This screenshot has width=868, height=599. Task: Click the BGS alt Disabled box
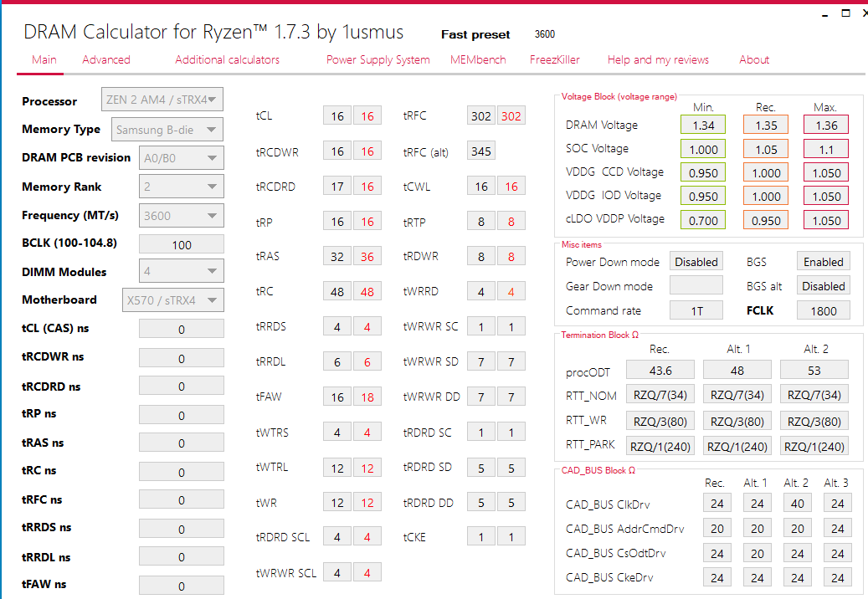(823, 286)
